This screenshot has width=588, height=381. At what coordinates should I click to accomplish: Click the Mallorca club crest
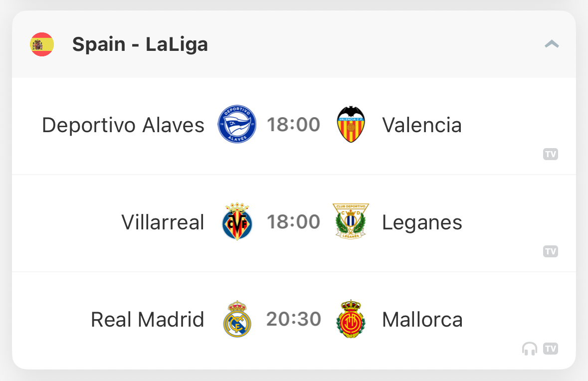[351, 319]
